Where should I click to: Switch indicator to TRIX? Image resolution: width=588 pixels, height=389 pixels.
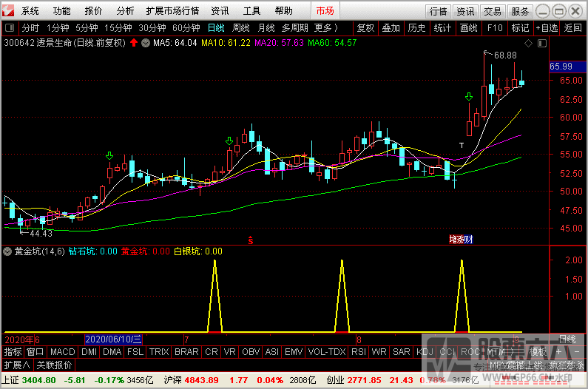click(159, 352)
